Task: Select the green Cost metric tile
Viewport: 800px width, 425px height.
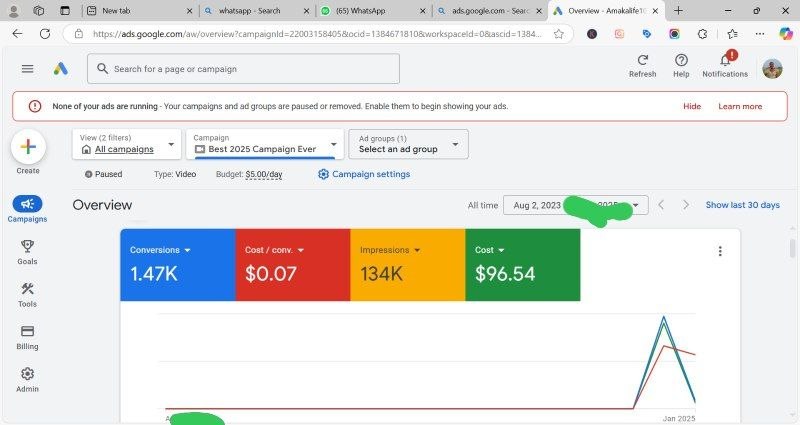Action: click(x=522, y=264)
